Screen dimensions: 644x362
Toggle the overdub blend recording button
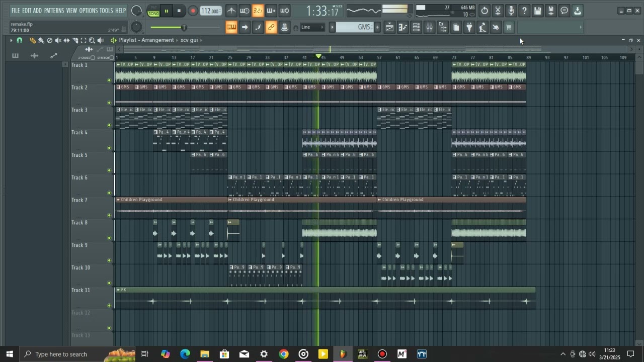coord(271,11)
